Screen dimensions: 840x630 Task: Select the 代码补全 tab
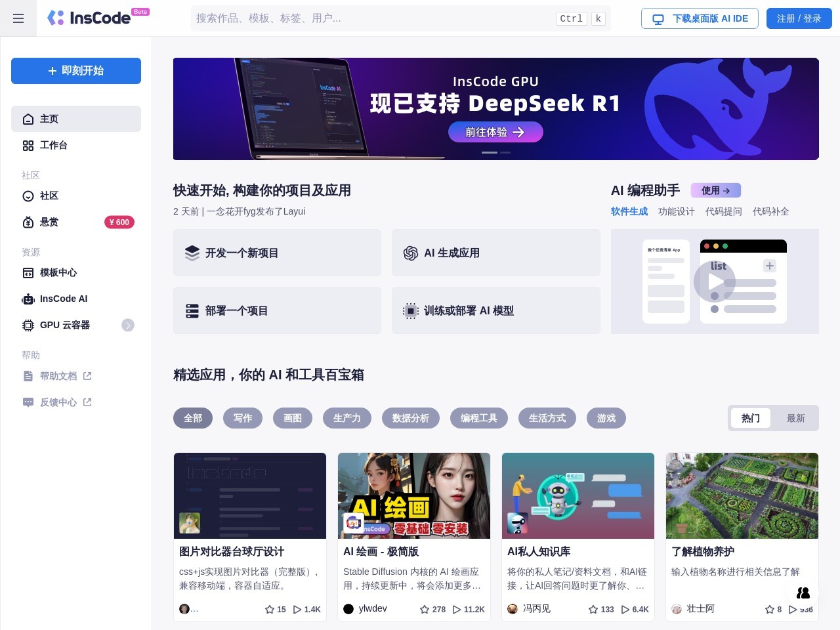click(x=771, y=211)
